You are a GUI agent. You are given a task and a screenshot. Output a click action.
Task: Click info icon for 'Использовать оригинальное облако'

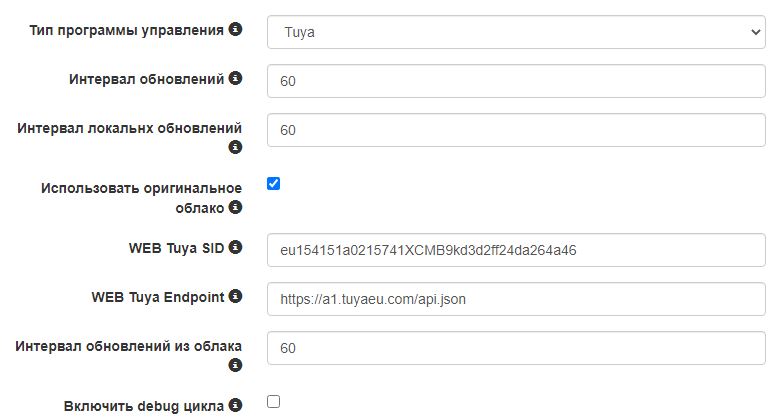coord(236,207)
